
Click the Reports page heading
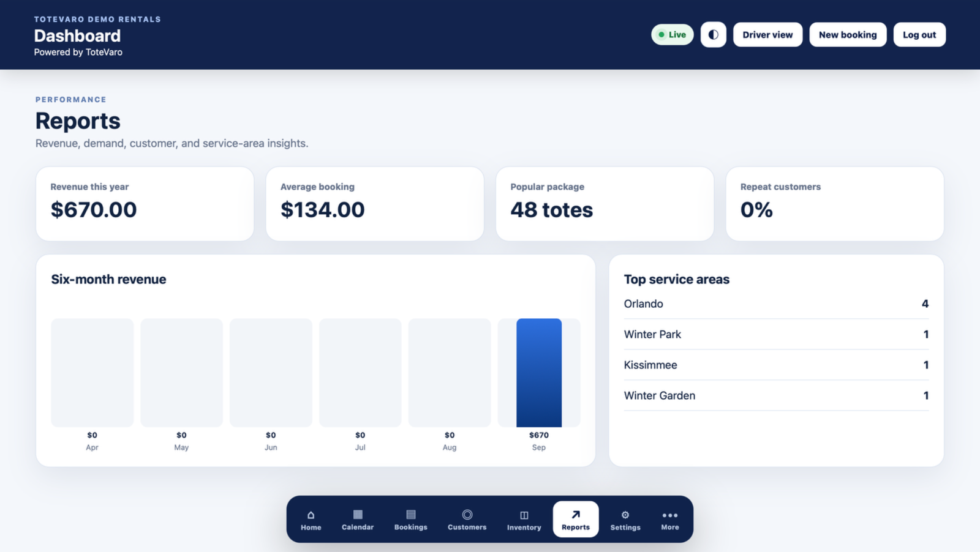pos(78,121)
